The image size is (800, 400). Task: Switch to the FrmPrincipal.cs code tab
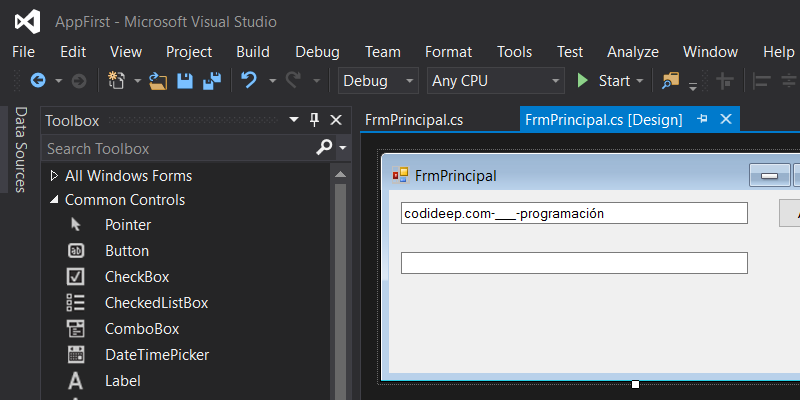(x=414, y=120)
